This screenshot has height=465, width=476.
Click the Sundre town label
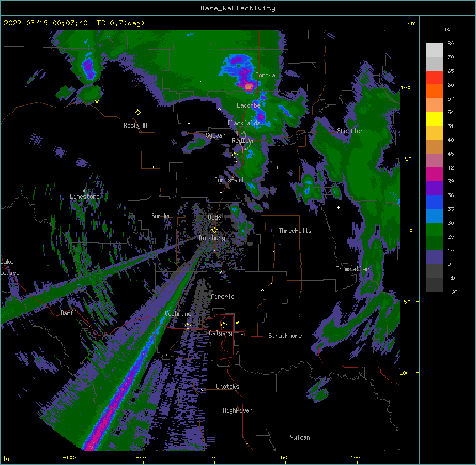pyautogui.click(x=161, y=216)
